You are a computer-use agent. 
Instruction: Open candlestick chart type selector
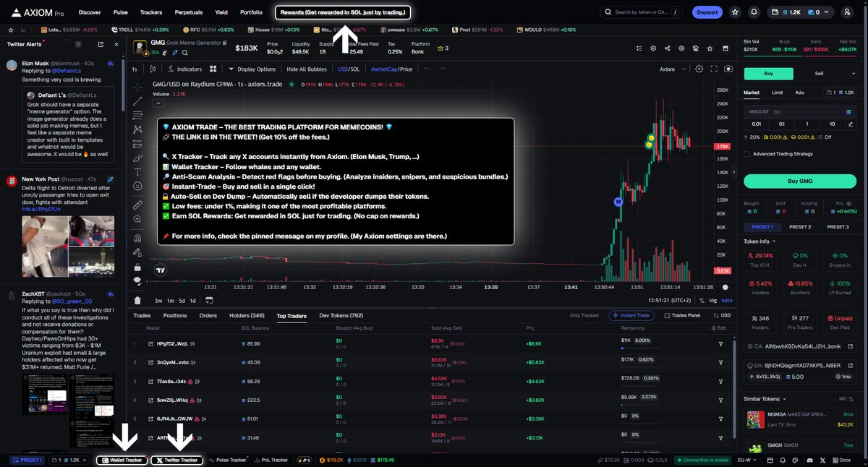(x=152, y=69)
